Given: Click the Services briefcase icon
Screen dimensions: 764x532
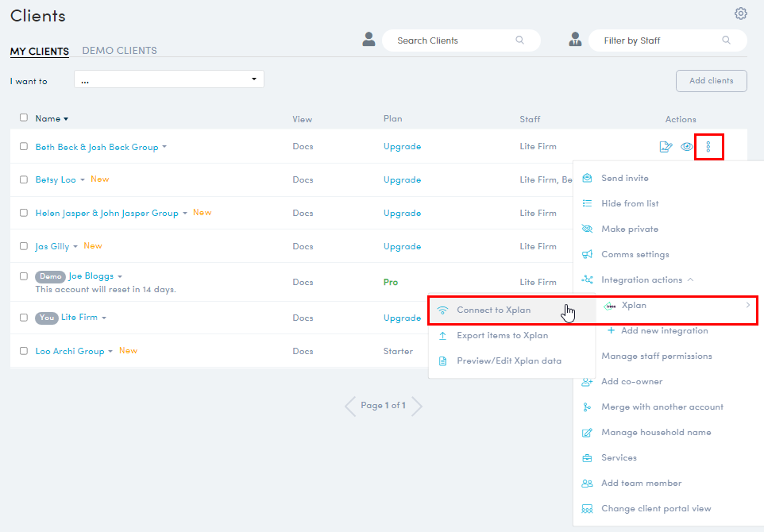Looking at the screenshot, I should click(x=587, y=458).
